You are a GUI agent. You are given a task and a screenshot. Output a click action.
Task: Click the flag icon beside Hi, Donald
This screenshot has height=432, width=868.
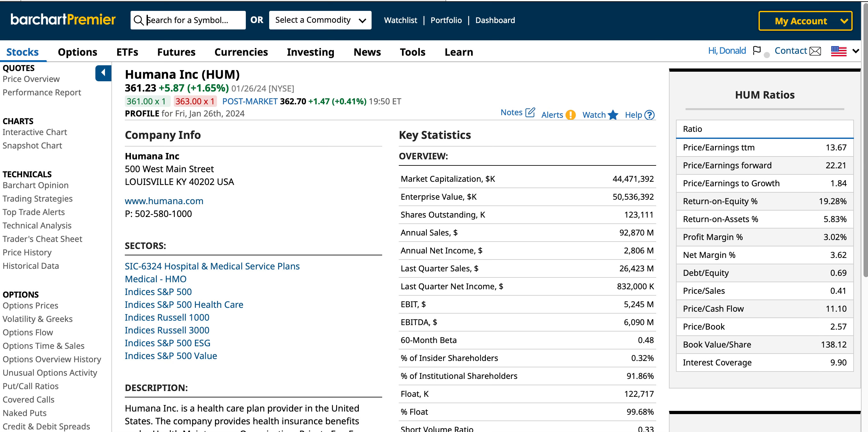pos(757,51)
